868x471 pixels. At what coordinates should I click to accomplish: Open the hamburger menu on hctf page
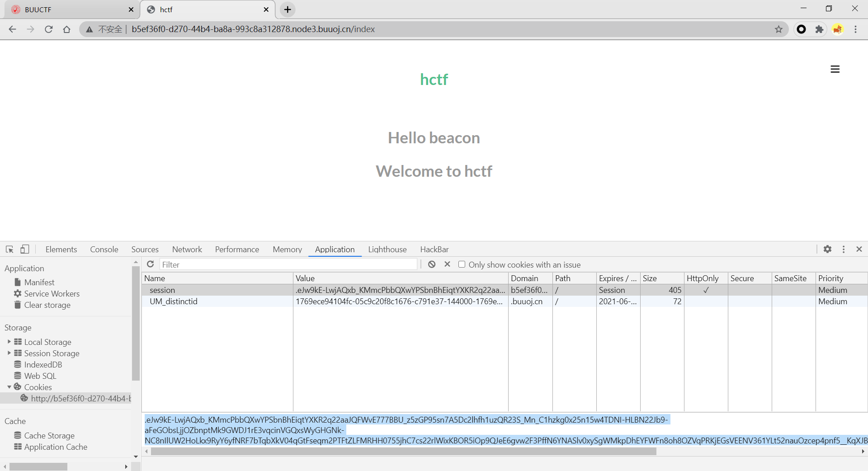pos(835,69)
